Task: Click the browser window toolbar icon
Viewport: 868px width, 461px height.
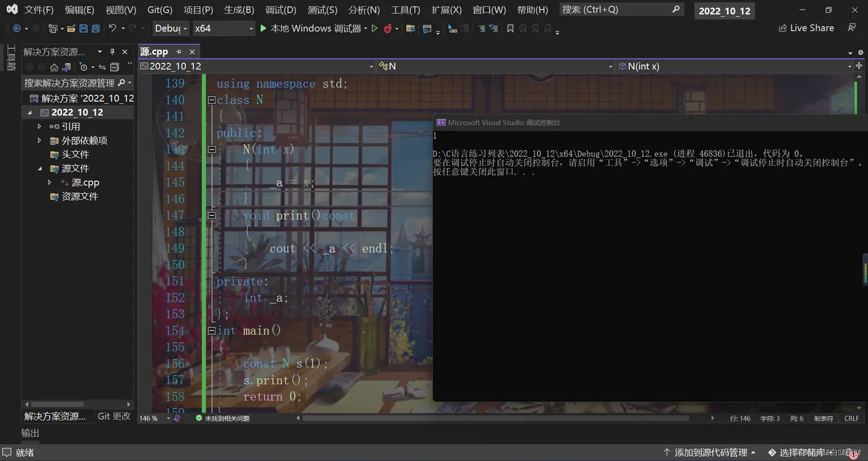Action: point(427,29)
